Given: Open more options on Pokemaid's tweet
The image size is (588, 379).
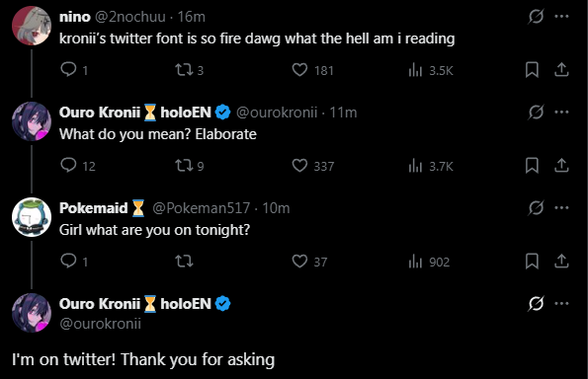Looking at the screenshot, I should 561,208.
